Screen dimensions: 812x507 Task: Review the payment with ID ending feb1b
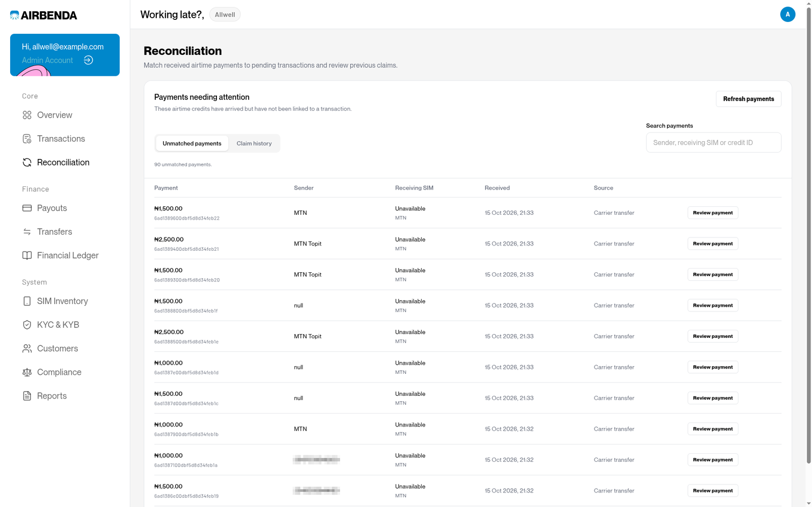click(713, 429)
